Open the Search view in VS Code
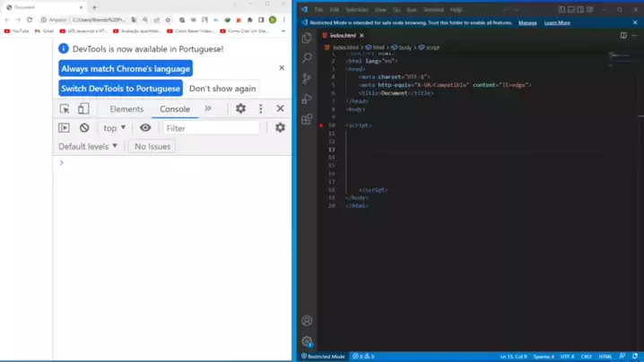Image resolution: width=644 pixels, height=362 pixels. [307, 58]
